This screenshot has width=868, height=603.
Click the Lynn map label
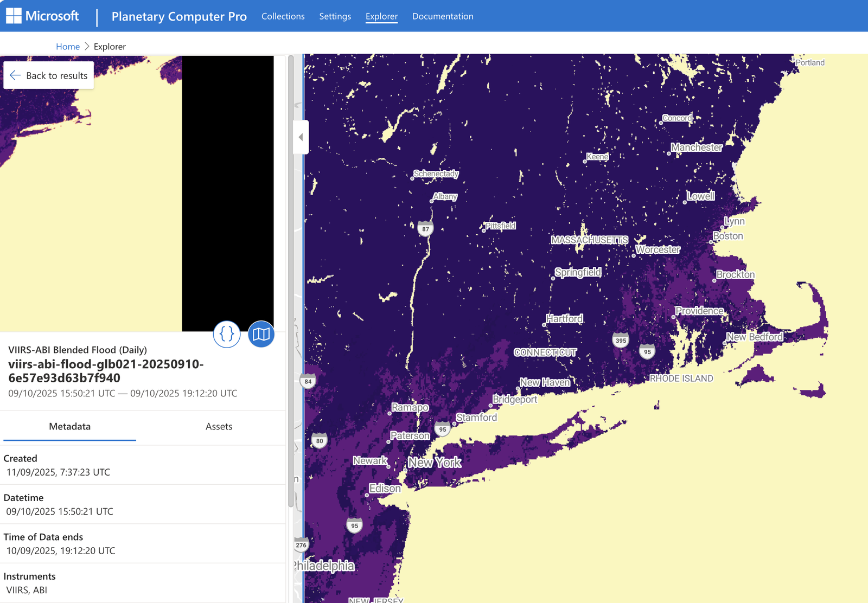coord(735,221)
